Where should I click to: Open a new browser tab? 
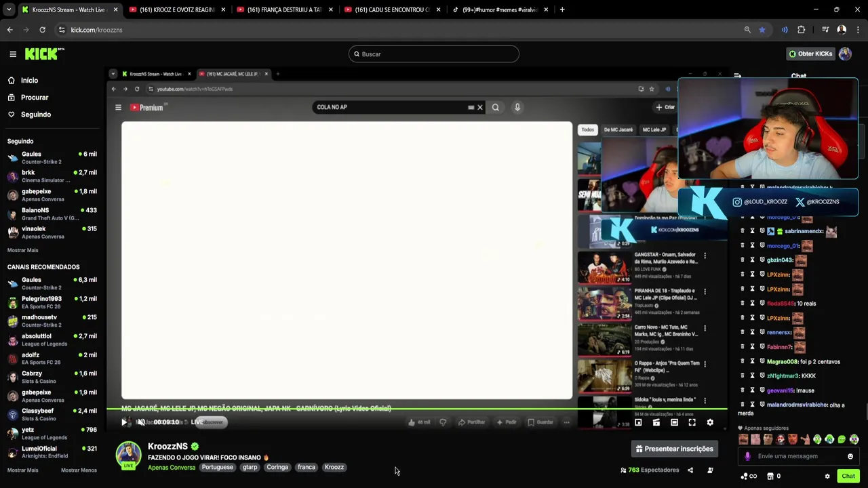(x=562, y=9)
